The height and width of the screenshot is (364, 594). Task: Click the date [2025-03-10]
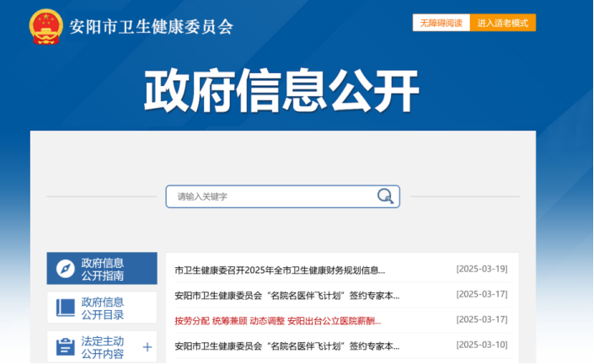tap(481, 345)
